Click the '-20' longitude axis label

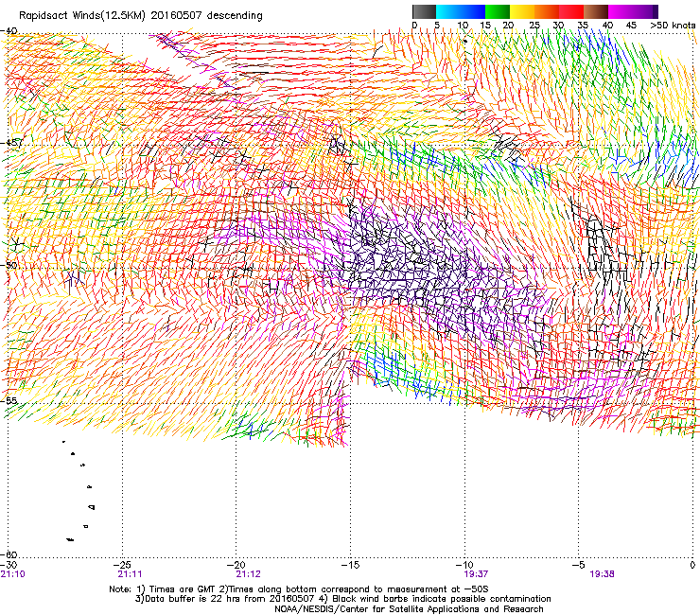(x=237, y=565)
